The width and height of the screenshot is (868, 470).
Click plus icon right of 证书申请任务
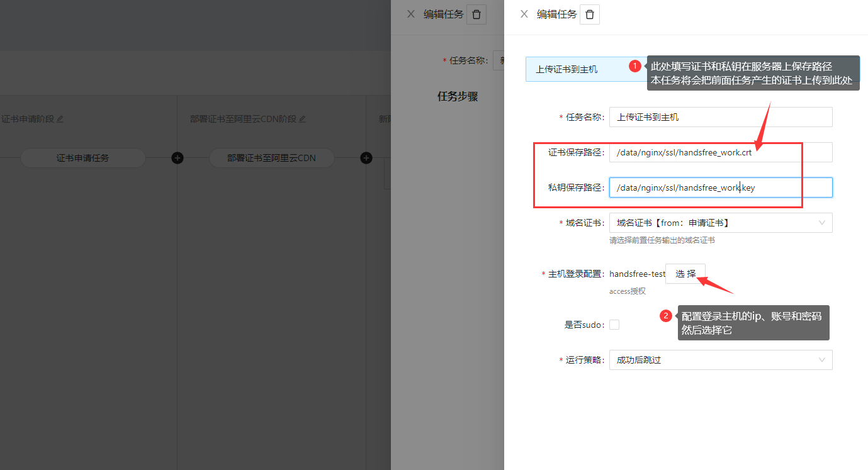[178, 158]
